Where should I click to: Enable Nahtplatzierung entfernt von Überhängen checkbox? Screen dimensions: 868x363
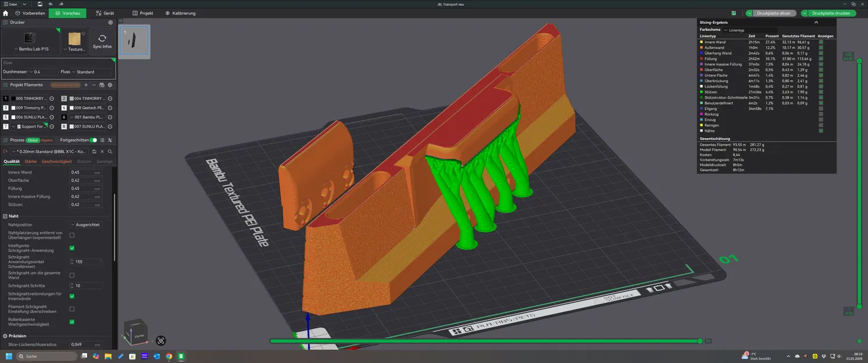72,235
